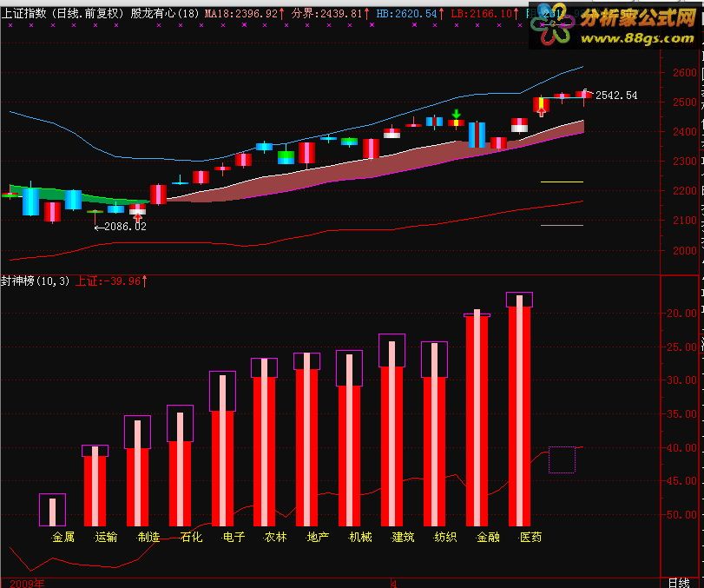
Task: Click the 纺织 sector label
Action: [x=445, y=538]
